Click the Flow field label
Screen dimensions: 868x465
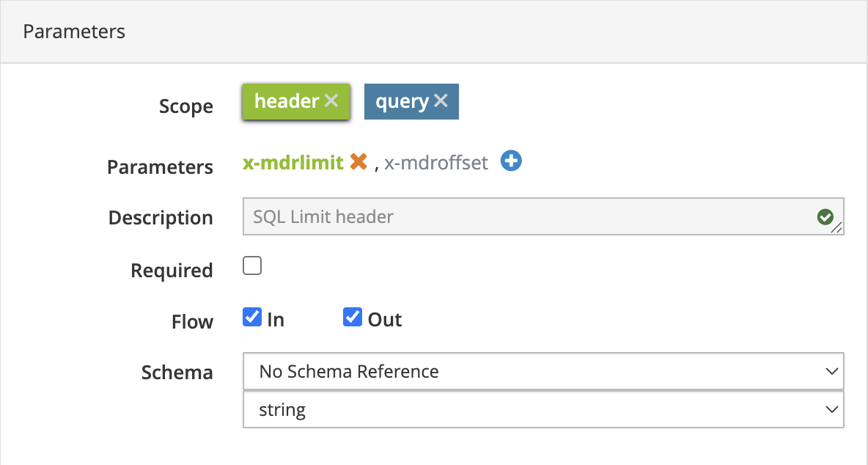[x=192, y=322]
